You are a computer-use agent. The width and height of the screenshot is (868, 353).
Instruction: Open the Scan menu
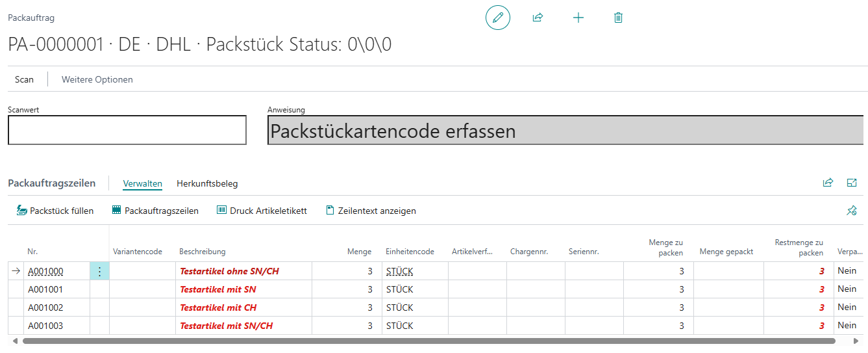[x=24, y=79]
